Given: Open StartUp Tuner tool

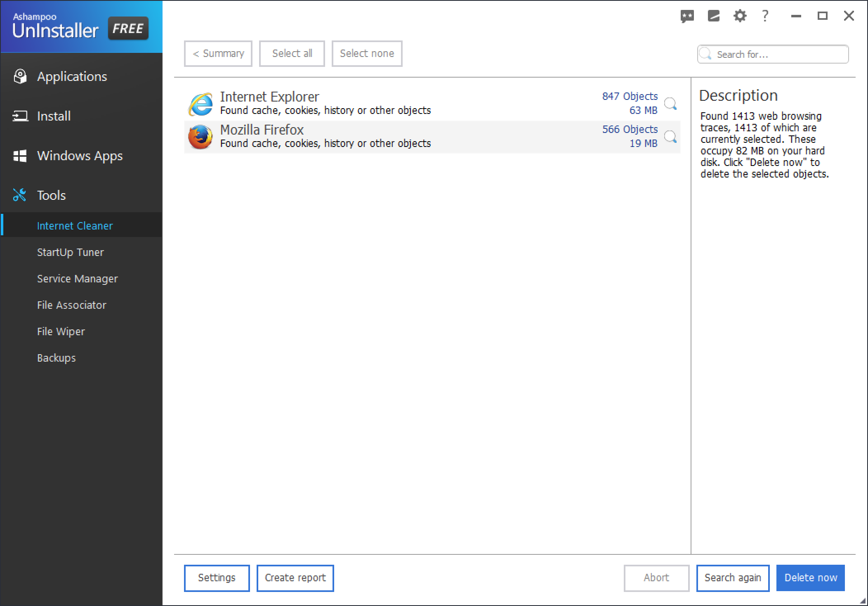Looking at the screenshot, I should pos(70,252).
